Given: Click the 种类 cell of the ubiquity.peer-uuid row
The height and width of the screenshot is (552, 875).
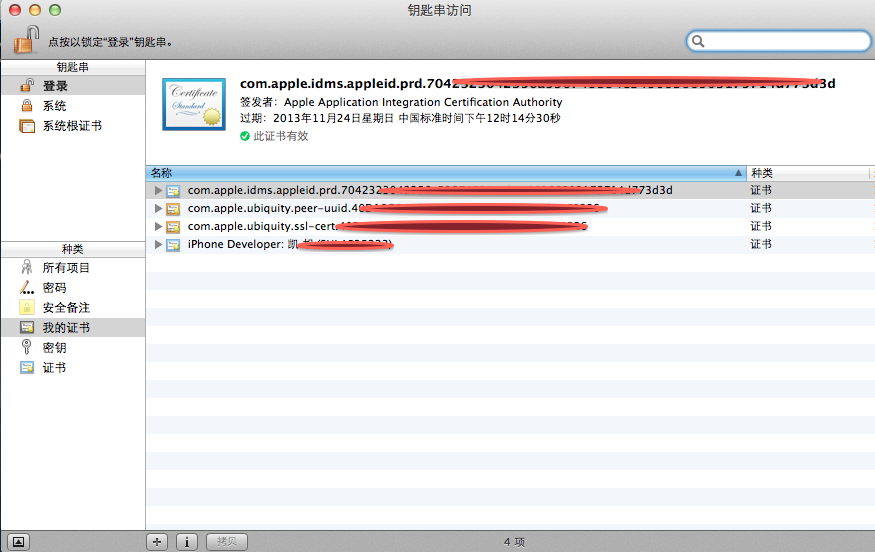Looking at the screenshot, I should (x=761, y=208).
